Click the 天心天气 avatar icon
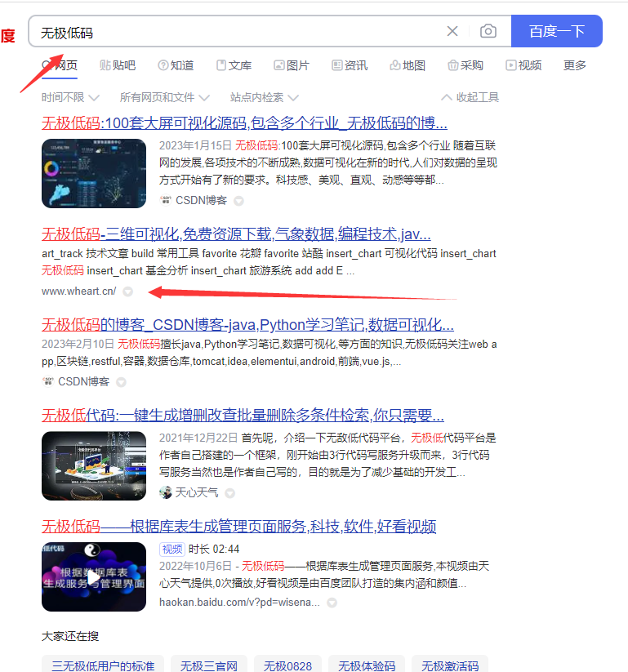The image size is (628, 672). pyautogui.click(x=166, y=493)
